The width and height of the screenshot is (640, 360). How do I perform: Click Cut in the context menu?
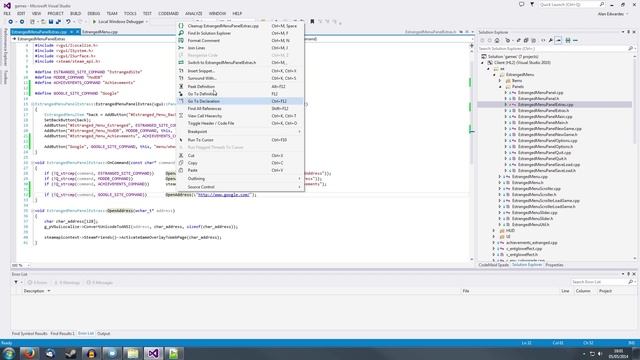point(240,156)
